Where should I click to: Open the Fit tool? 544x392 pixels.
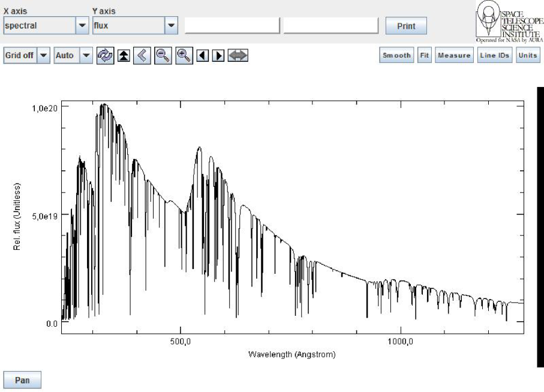click(425, 55)
